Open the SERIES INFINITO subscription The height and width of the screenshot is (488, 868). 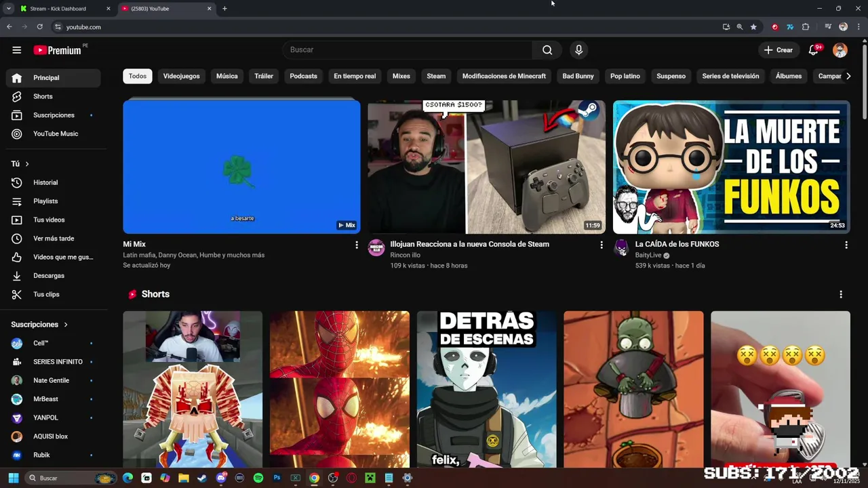pyautogui.click(x=53, y=362)
